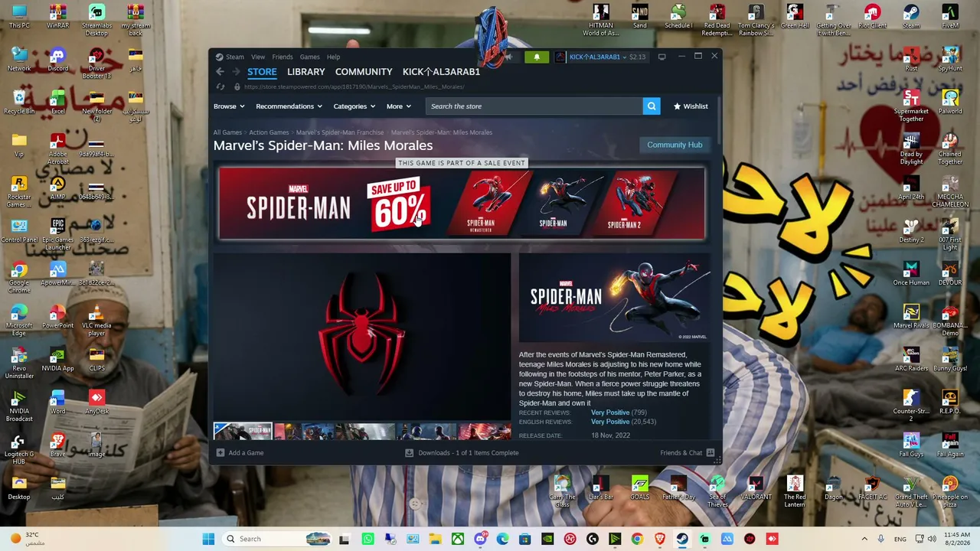Select the VALORANT desktop shortcut
The width and height of the screenshot is (980, 551).
click(x=756, y=488)
